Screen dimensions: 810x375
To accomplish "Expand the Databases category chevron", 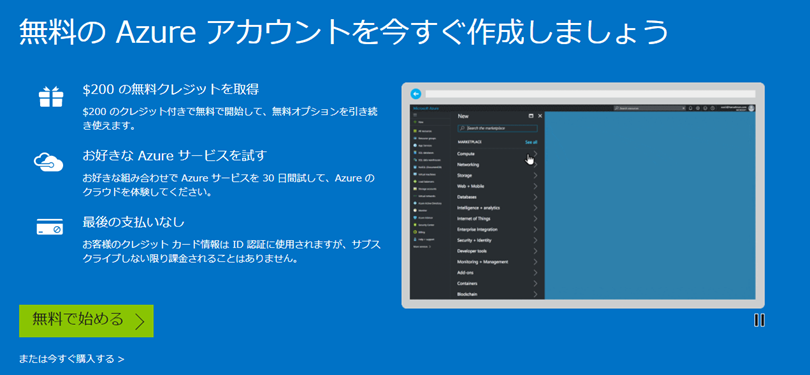I will (535, 197).
